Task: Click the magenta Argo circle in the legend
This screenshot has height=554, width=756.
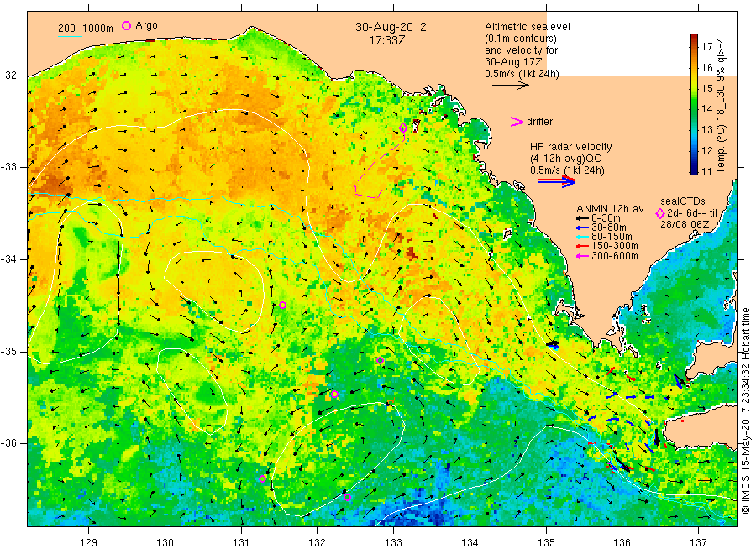Action: (x=126, y=25)
